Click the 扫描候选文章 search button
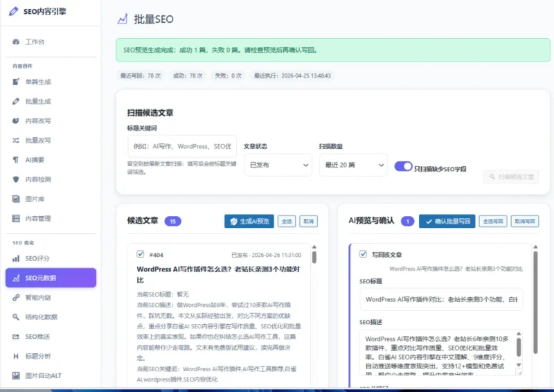The image size is (554, 392). click(x=511, y=177)
